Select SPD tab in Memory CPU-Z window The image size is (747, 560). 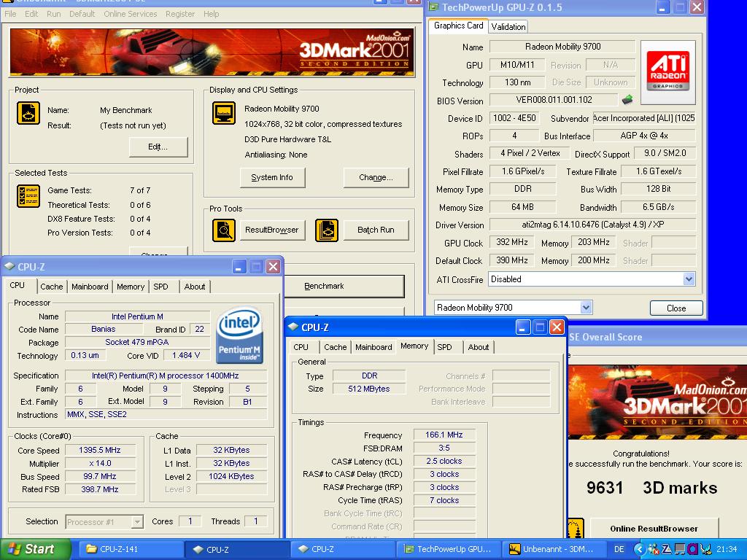tap(444, 347)
